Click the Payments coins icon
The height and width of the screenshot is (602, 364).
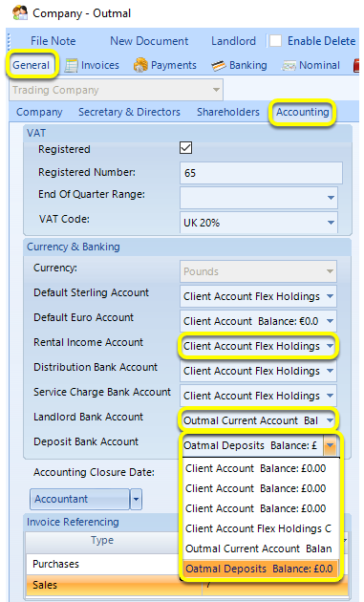coord(140,65)
